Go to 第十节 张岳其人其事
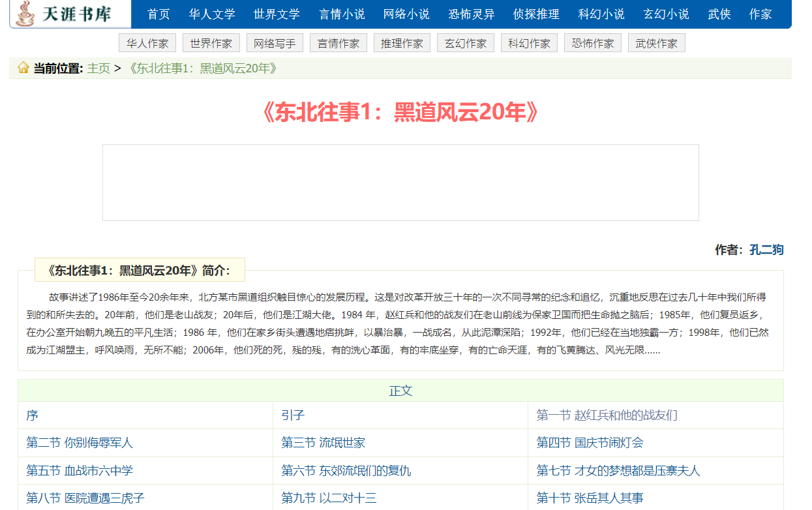The image size is (812, 510). click(590, 498)
